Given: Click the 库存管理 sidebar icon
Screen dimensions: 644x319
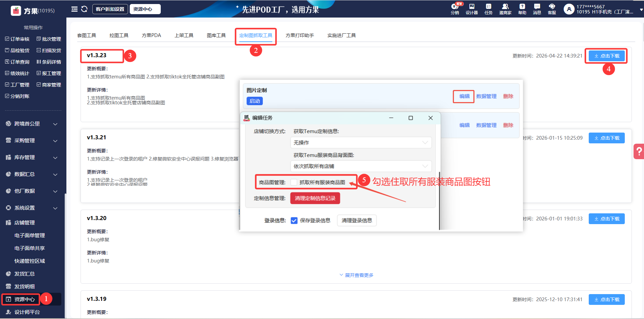Looking at the screenshot, I should (8, 157).
